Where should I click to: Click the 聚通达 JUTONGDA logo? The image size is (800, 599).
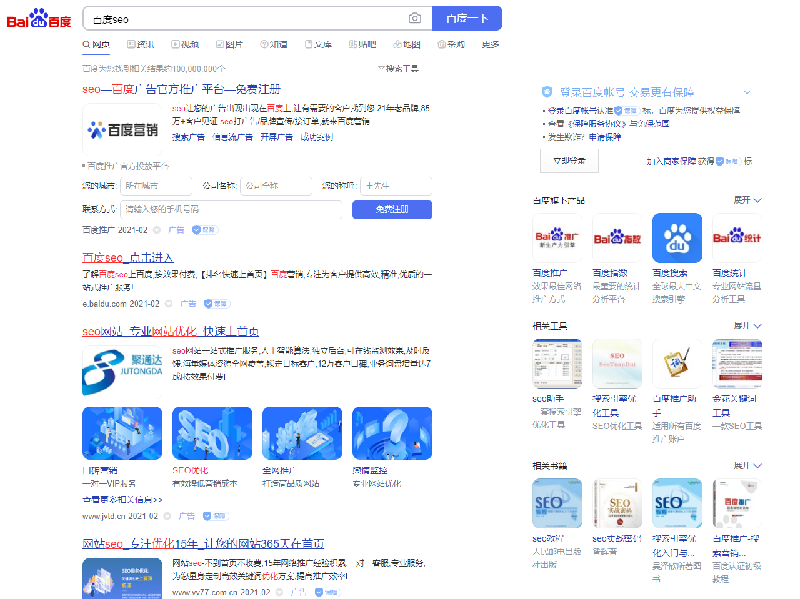[x=122, y=371]
